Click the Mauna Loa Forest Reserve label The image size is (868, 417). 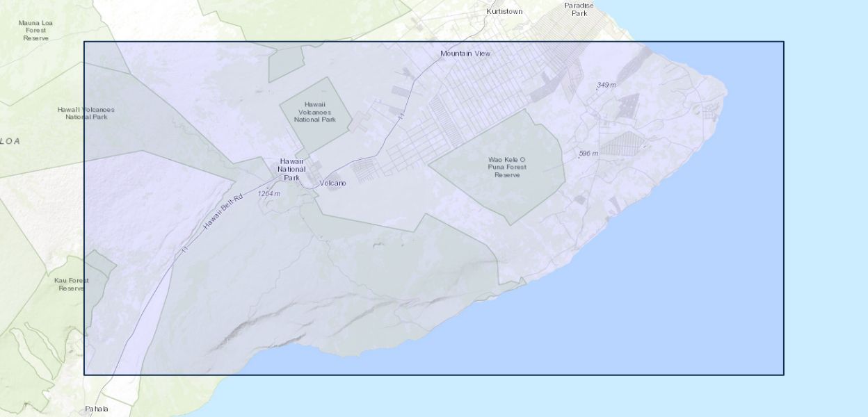tap(35, 31)
